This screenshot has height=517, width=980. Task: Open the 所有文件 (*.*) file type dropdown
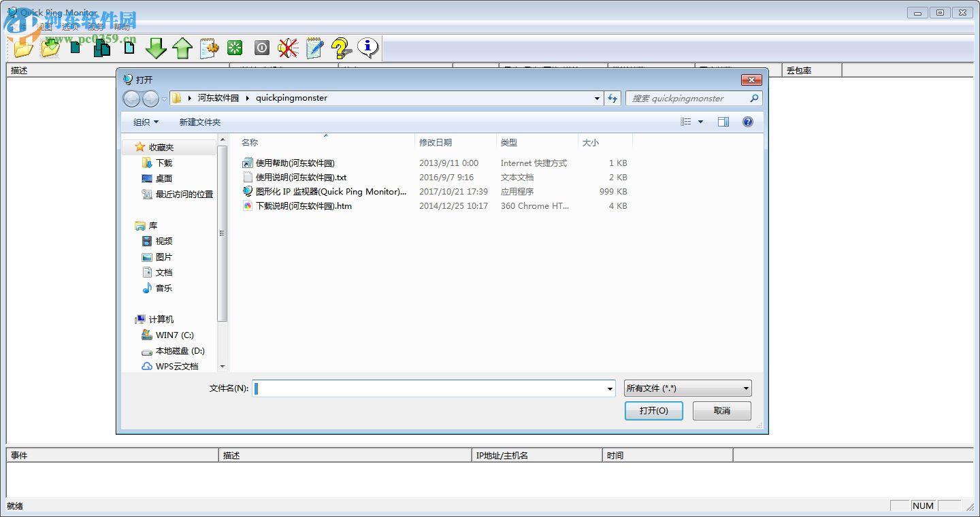(x=687, y=388)
